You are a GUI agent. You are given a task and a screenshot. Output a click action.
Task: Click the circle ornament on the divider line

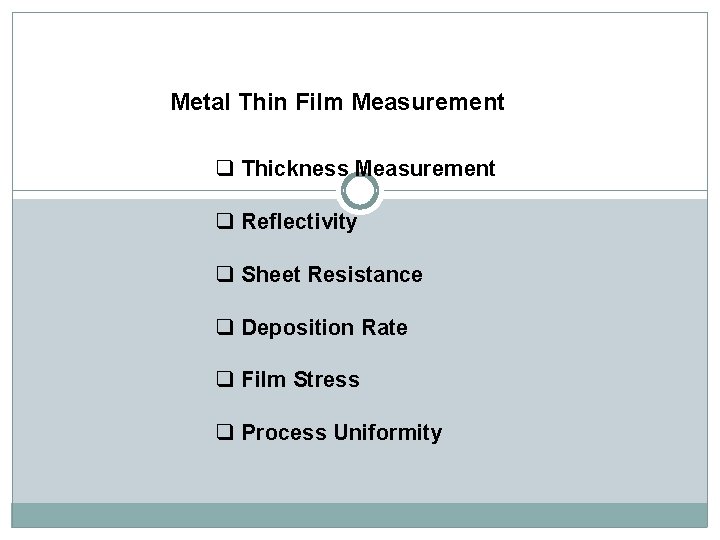tap(360, 190)
